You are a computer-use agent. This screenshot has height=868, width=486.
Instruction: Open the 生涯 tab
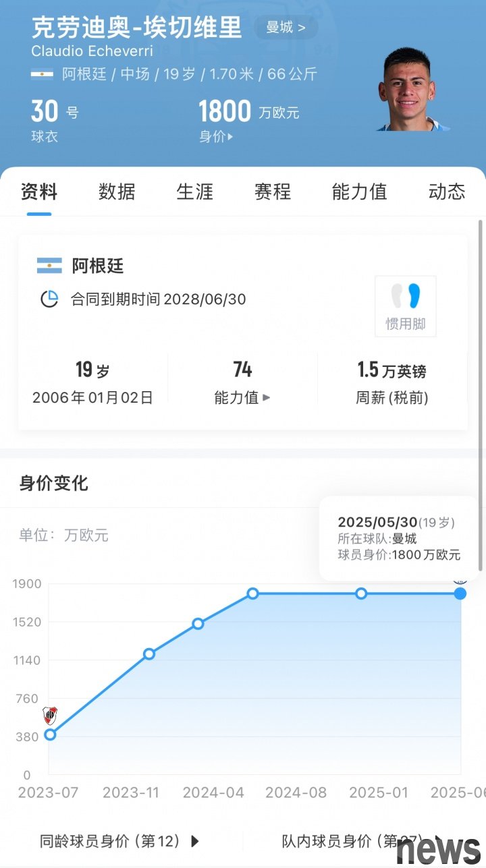point(194,192)
